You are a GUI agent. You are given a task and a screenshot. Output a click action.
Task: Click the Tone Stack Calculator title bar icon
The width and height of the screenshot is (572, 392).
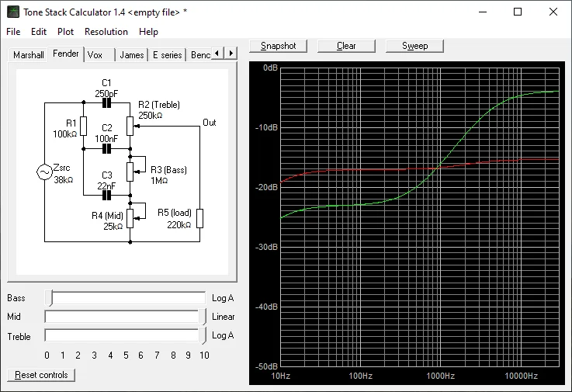[13, 12]
